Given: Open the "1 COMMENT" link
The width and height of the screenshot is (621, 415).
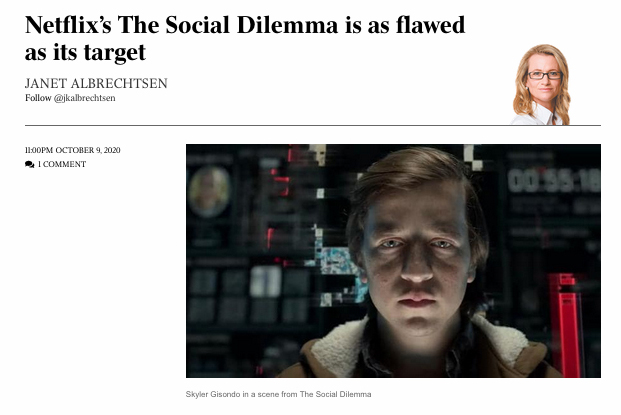Looking at the screenshot, I should point(62,164).
